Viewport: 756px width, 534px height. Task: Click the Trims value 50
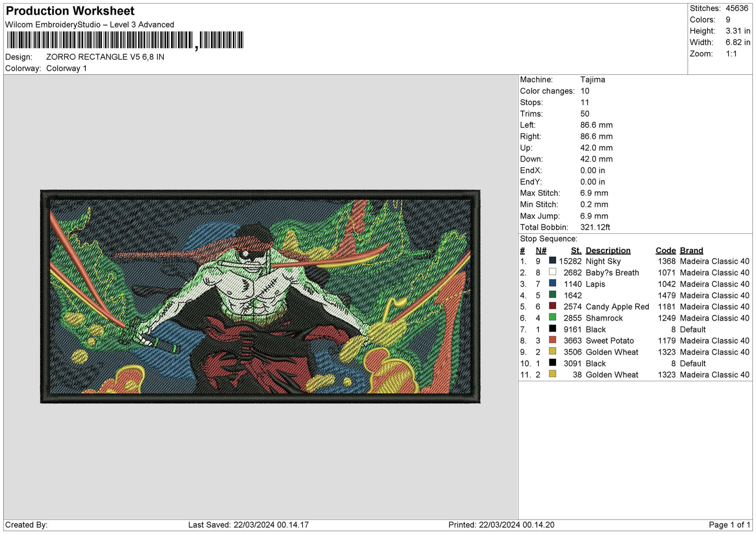click(585, 113)
